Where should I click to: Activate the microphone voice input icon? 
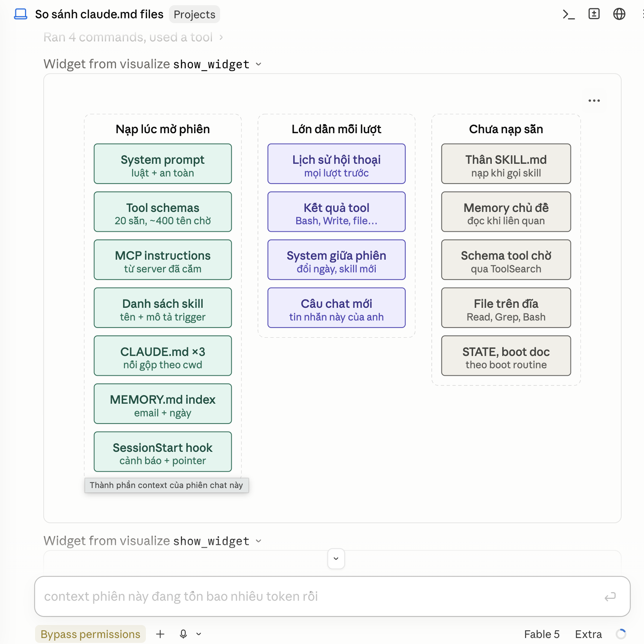tap(183, 634)
